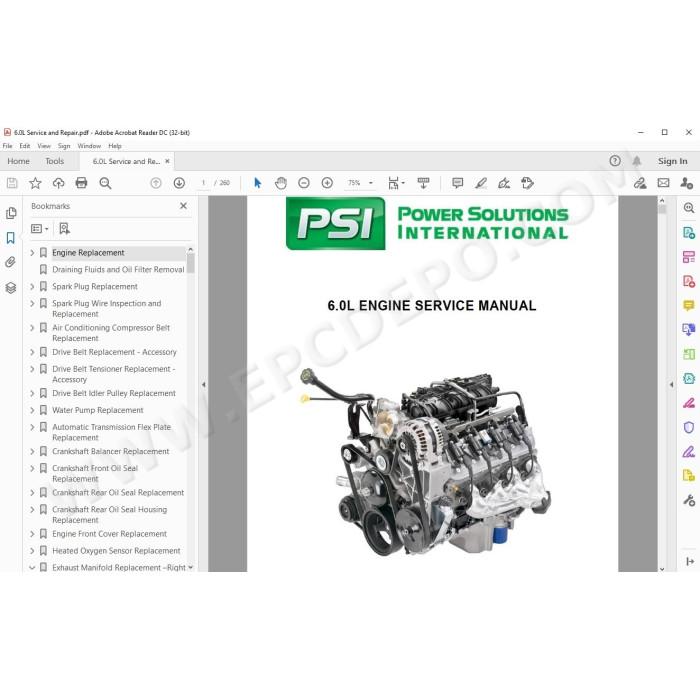The height and width of the screenshot is (700, 700).
Task: Open the Help menu
Action: (x=115, y=146)
